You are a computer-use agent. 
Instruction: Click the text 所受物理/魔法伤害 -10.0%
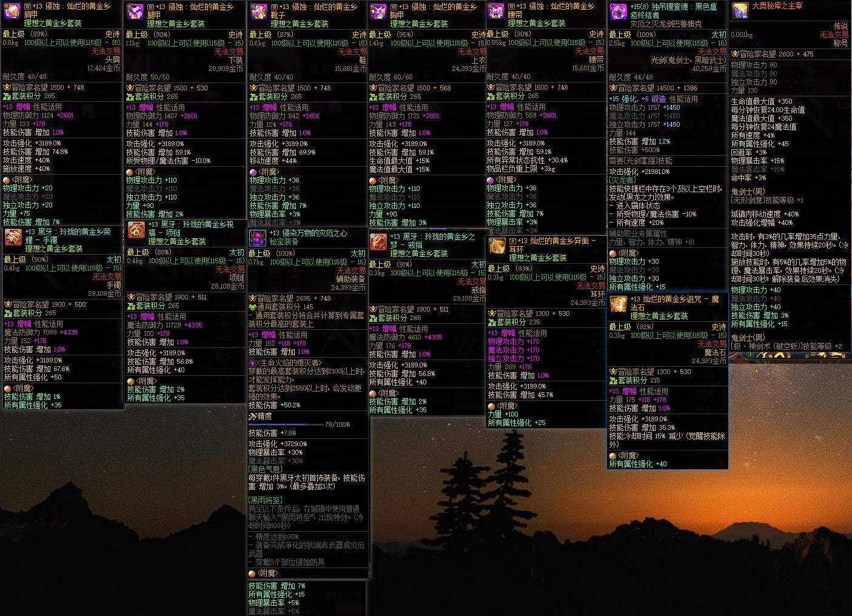point(168,161)
